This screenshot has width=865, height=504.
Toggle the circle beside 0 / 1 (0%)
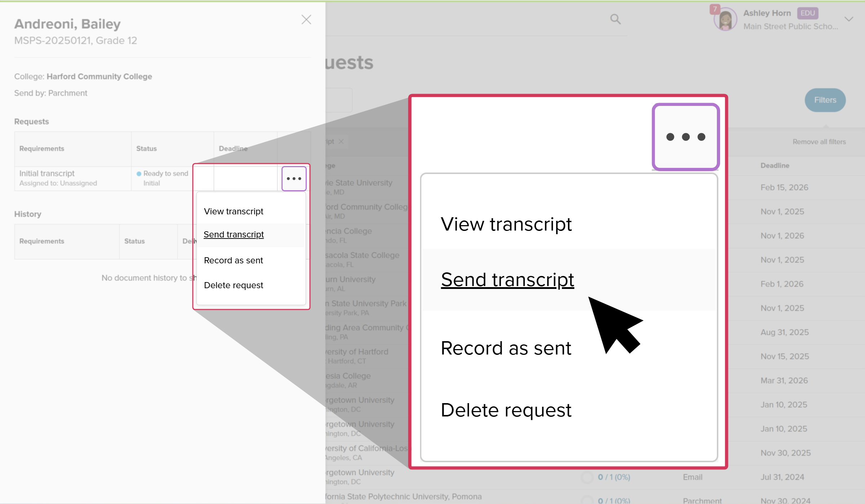pyautogui.click(x=587, y=477)
